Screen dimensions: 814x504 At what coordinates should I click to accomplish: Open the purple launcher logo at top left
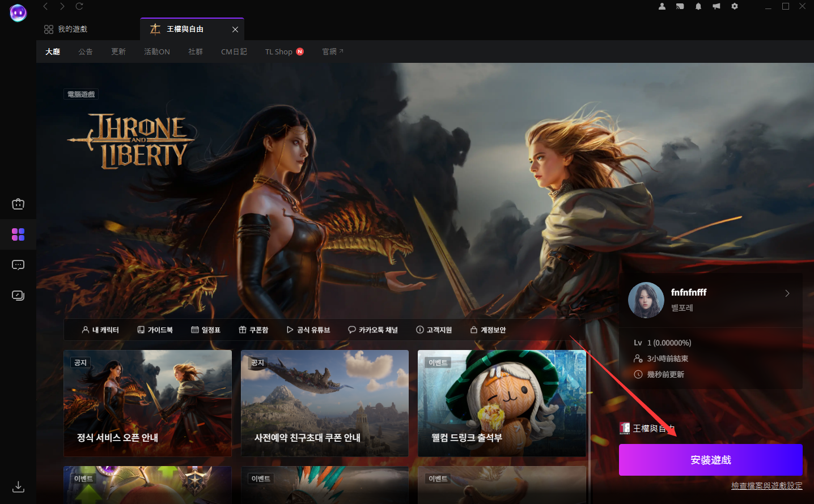(18, 12)
